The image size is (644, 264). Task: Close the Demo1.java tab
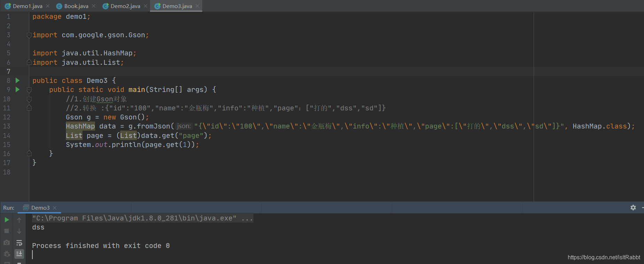click(48, 6)
